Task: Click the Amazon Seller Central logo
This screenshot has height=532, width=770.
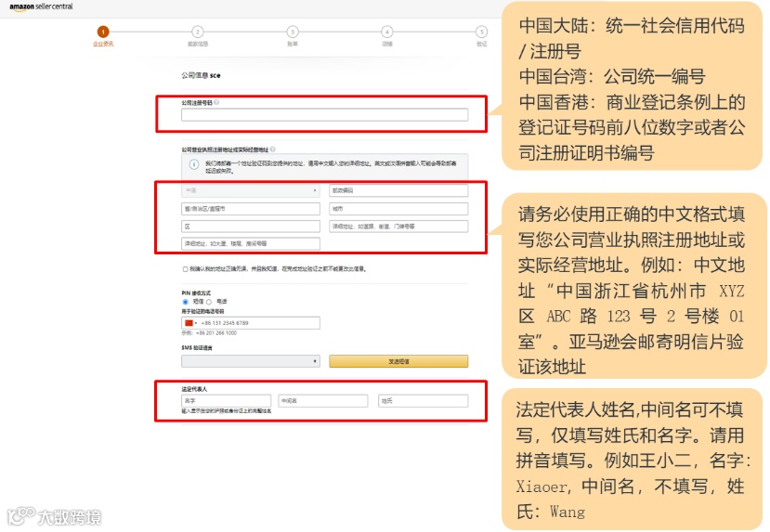Action: tap(41, 6)
